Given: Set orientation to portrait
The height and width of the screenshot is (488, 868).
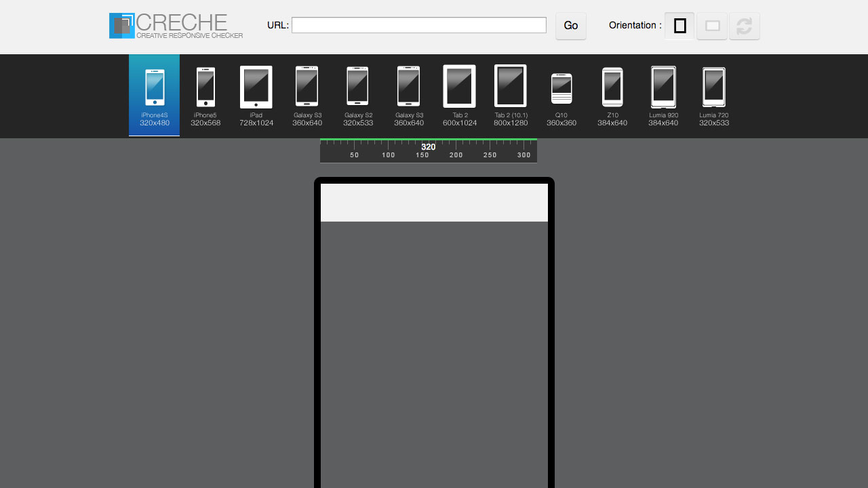Looking at the screenshot, I should pos(679,26).
